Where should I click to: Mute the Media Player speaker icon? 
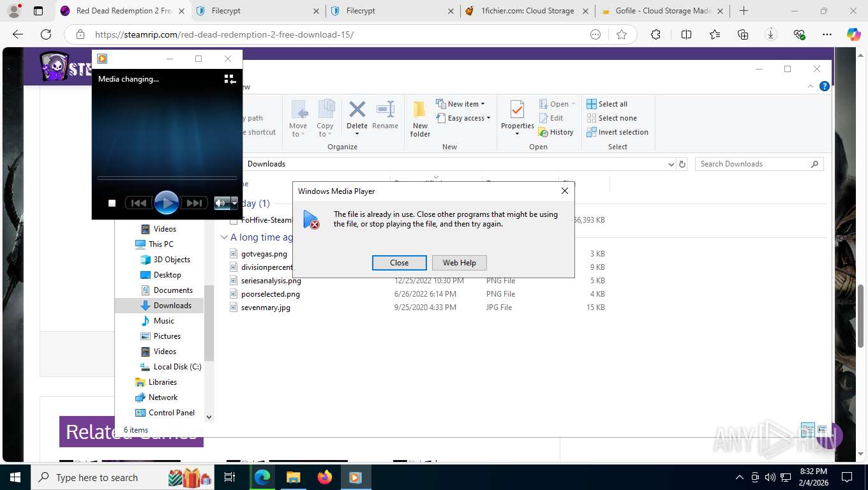point(221,203)
